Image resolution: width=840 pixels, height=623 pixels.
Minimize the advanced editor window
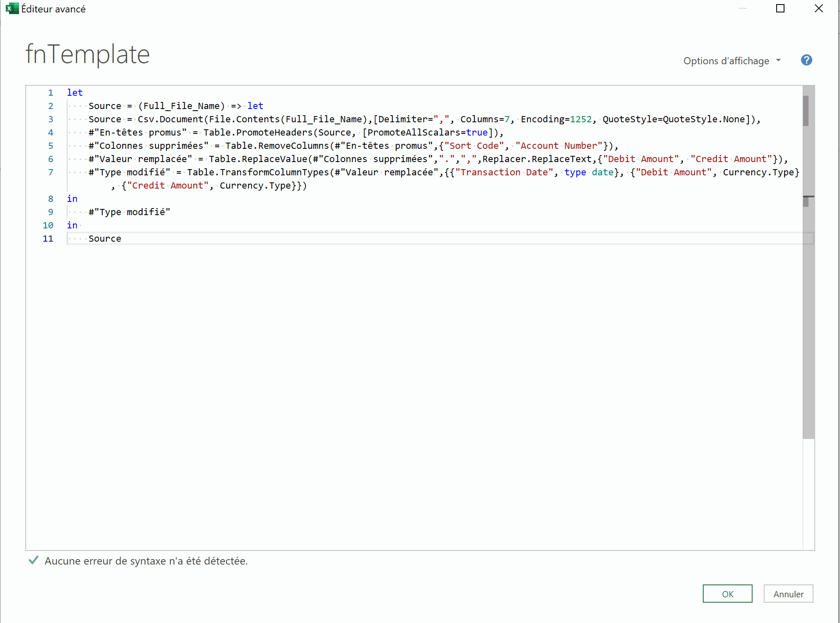(742, 9)
